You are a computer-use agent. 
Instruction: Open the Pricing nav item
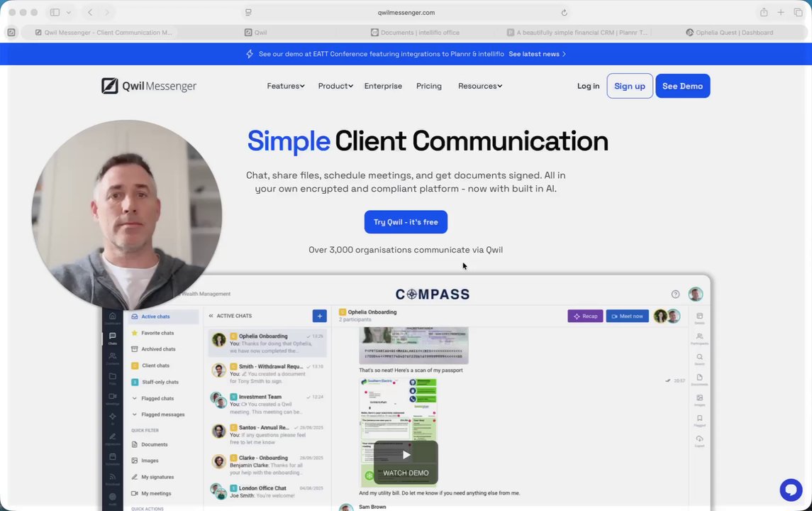coord(429,86)
